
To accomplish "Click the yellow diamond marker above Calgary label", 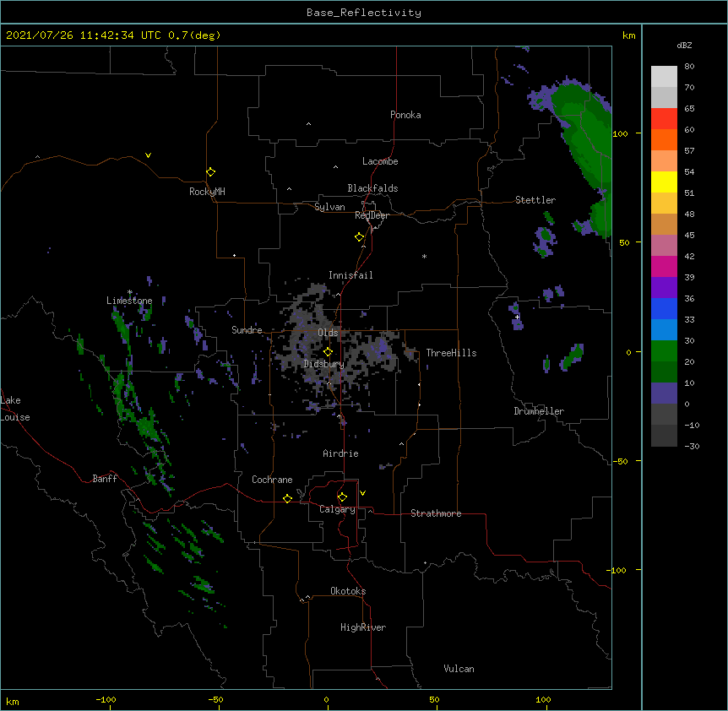I will (x=342, y=497).
